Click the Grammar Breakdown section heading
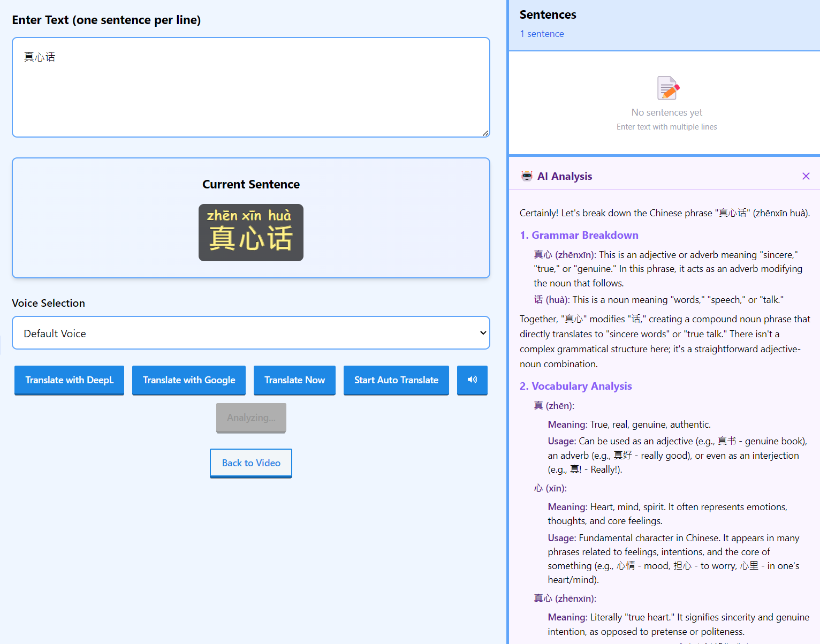This screenshot has width=820, height=644. [579, 235]
